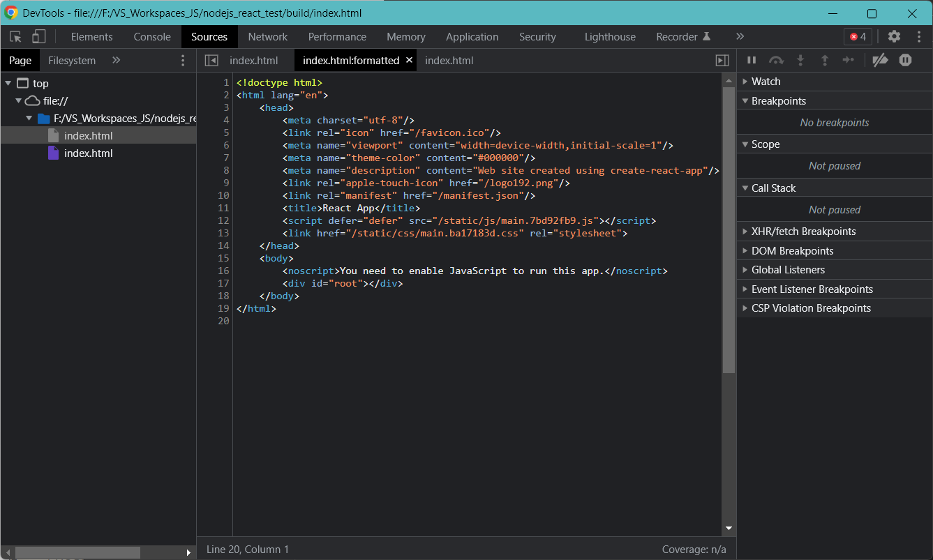
Task: Click the error count badge showing 4
Action: (858, 37)
